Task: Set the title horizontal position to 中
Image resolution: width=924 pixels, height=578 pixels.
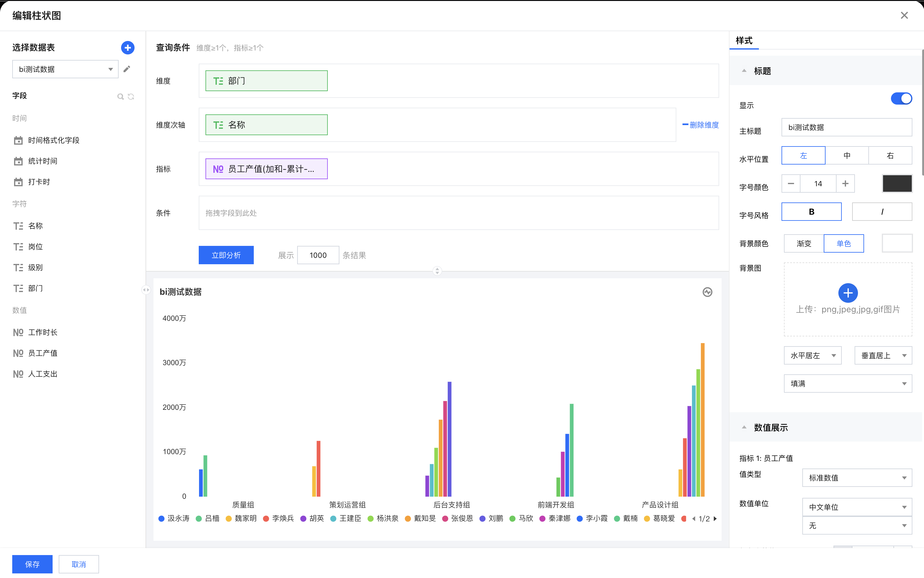Action: pyautogui.click(x=847, y=156)
